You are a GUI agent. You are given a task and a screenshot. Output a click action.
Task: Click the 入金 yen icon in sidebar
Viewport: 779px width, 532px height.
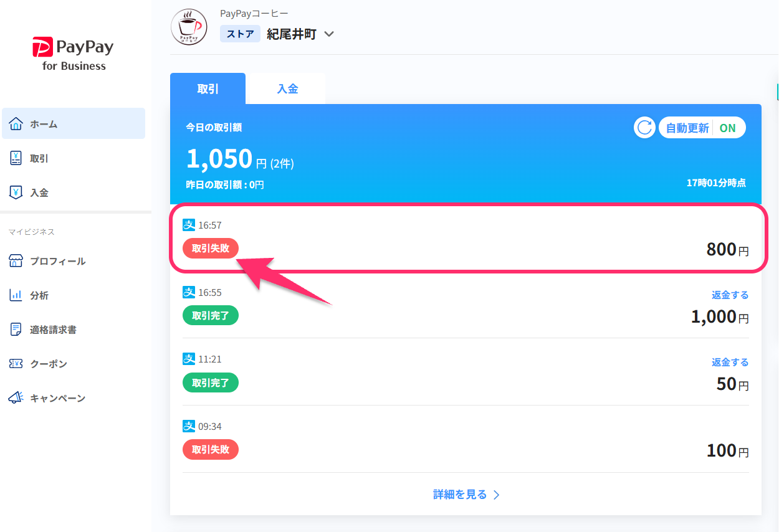click(x=16, y=192)
